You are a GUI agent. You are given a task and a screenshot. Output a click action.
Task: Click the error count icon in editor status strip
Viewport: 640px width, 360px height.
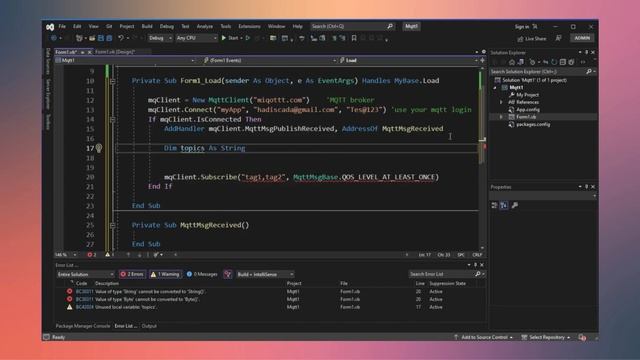[x=90, y=255]
